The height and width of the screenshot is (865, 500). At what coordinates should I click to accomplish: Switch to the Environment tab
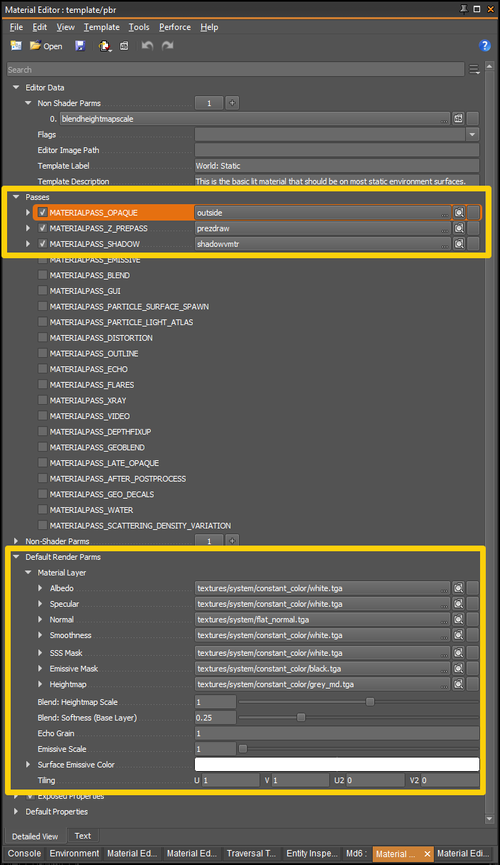[75, 853]
